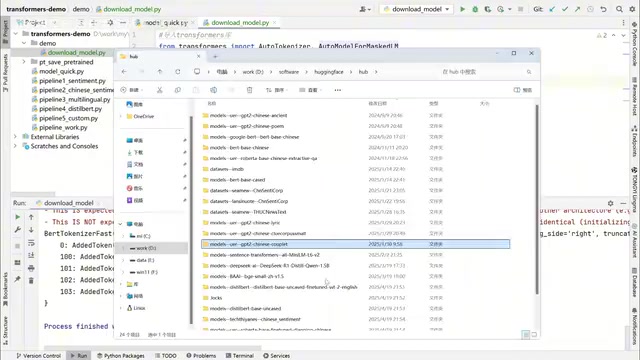
Task: Click the new item button in explorer
Action: 131,90
